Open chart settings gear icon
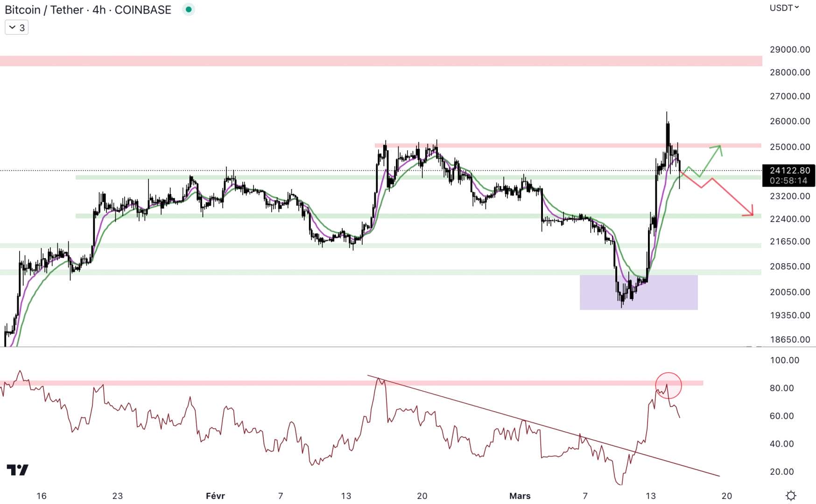This screenshot has height=504, width=816. point(791,496)
